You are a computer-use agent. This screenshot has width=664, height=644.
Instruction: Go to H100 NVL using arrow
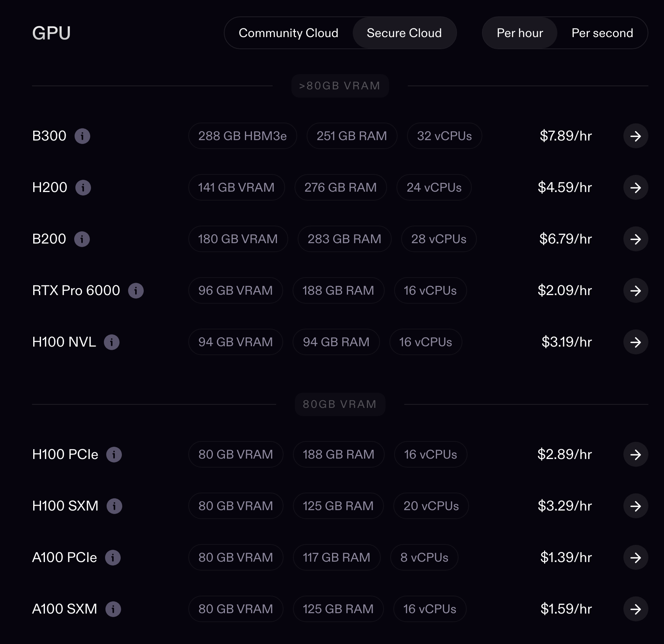coord(635,342)
